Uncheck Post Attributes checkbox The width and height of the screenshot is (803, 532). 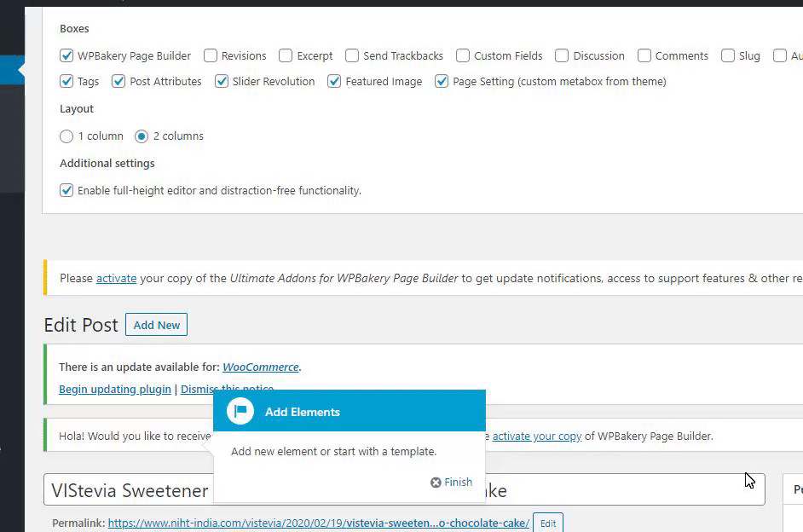118,81
